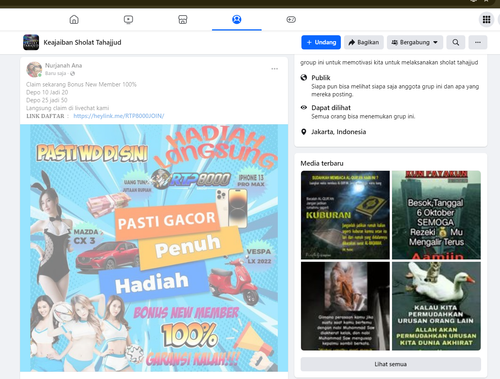Screen dimensions: 500x379
Task: Click the Claim sekarang Bonus New Member text
Action: coord(81,84)
